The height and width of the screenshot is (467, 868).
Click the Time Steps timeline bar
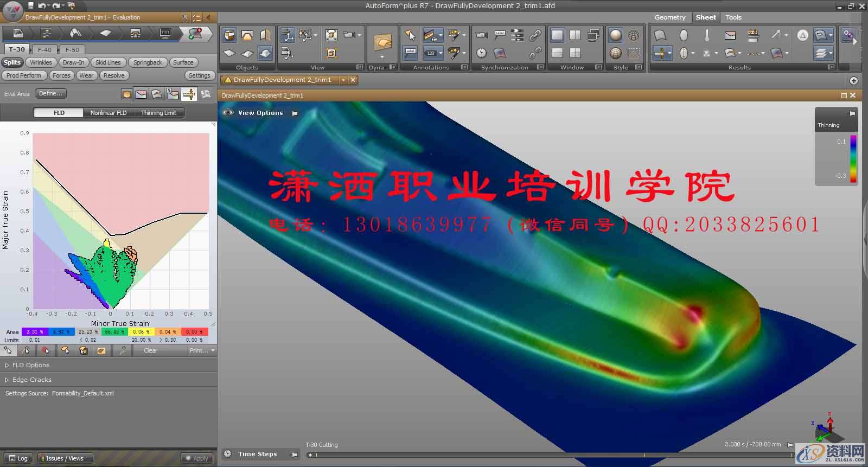click(x=542, y=455)
